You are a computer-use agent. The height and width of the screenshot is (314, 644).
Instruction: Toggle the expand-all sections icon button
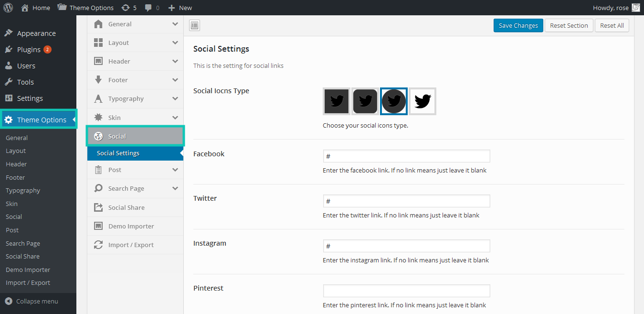pyautogui.click(x=194, y=25)
